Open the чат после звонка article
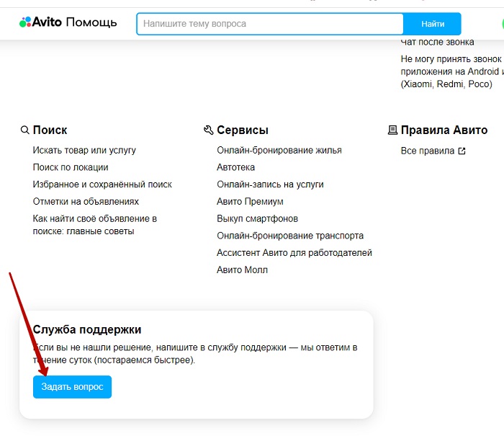This screenshot has height=436, width=504. click(x=437, y=42)
